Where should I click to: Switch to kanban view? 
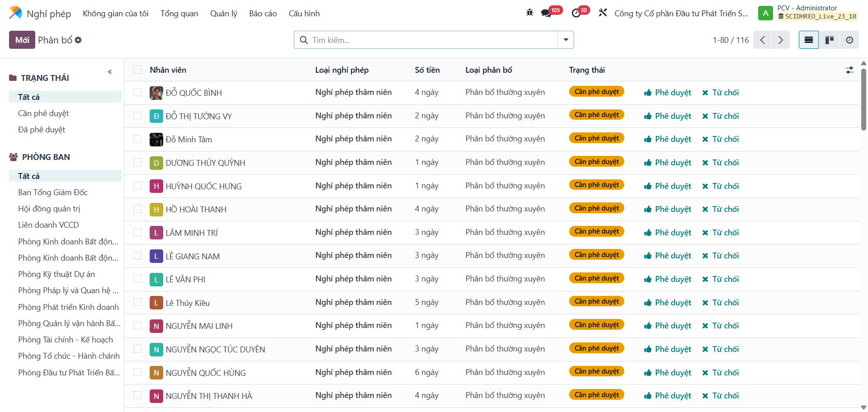point(829,40)
